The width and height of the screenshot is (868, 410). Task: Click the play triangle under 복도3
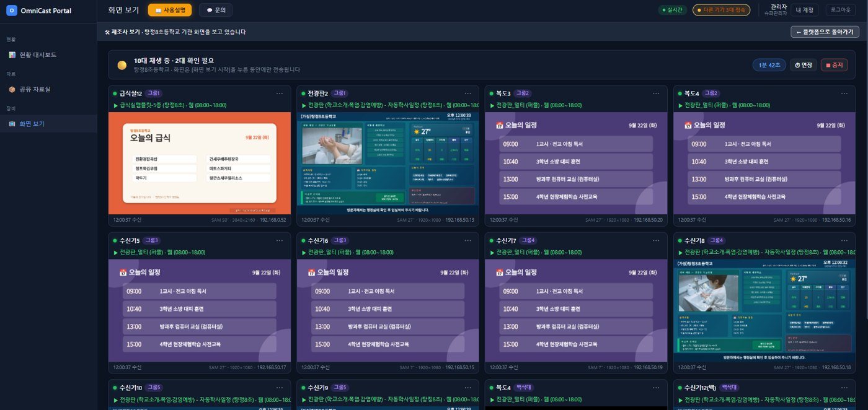tap(492, 105)
